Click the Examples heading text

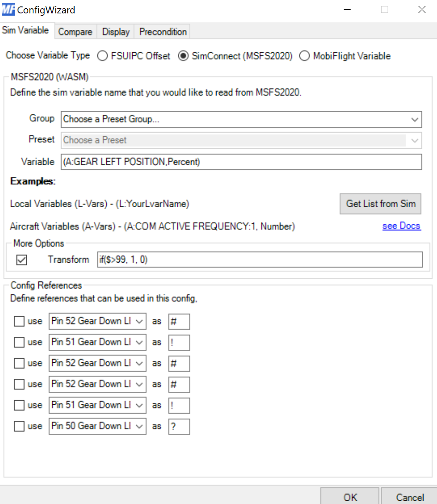(33, 181)
